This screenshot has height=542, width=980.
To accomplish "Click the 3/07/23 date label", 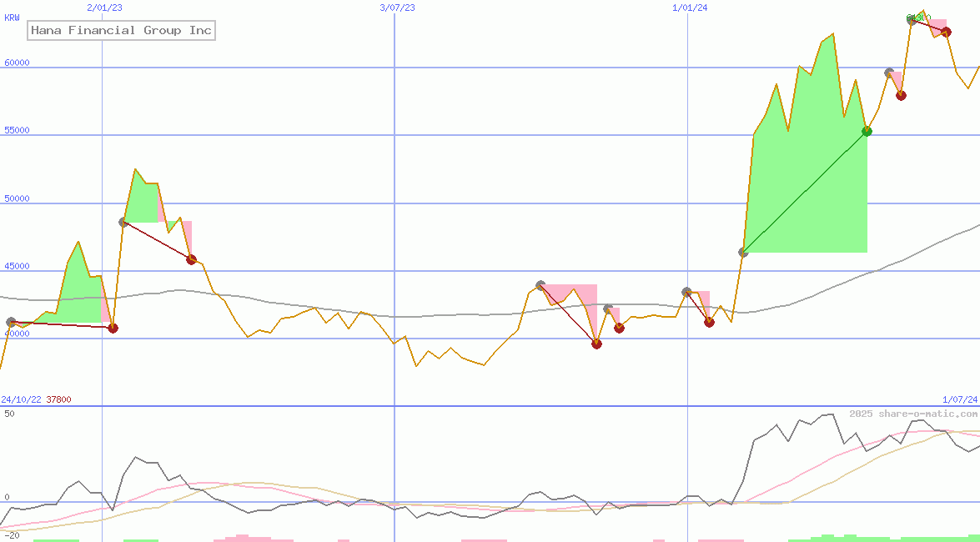I will (x=397, y=8).
